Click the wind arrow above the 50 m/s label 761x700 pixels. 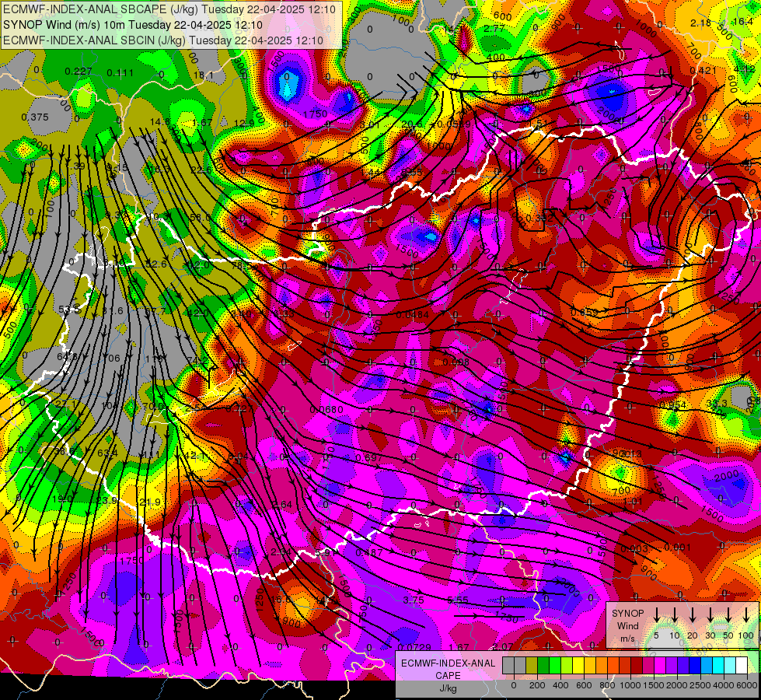click(728, 615)
